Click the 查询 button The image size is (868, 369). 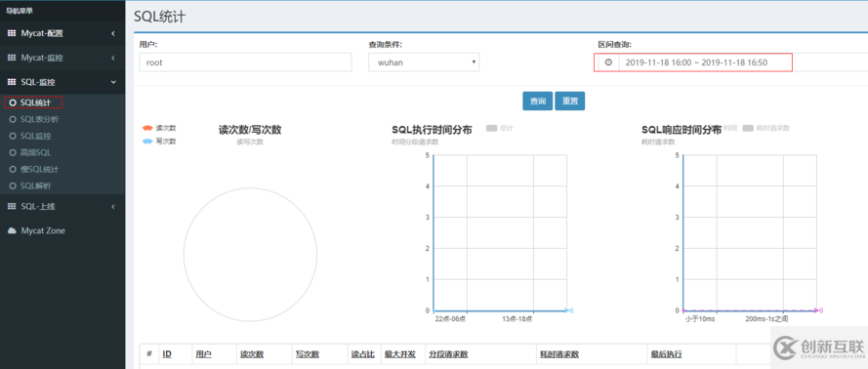point(538,102)
